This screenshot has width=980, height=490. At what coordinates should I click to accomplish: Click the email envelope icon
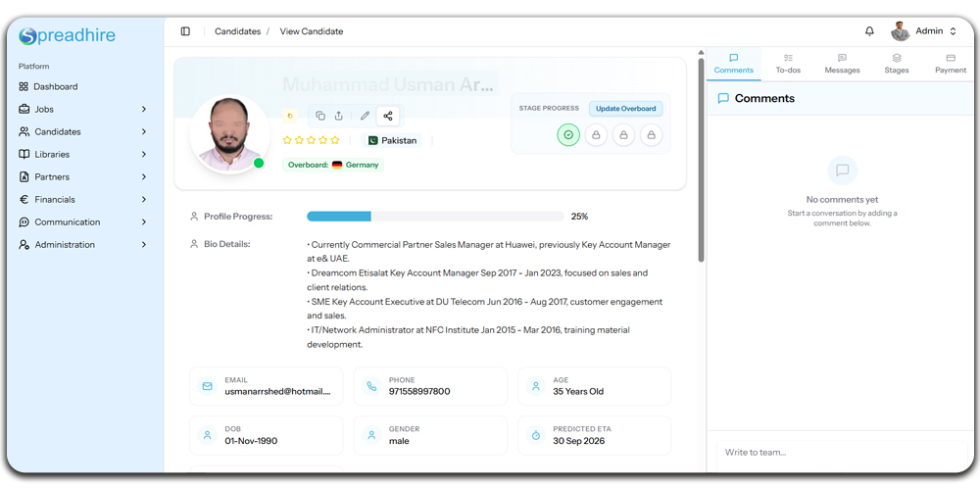[x=207, y=386]
